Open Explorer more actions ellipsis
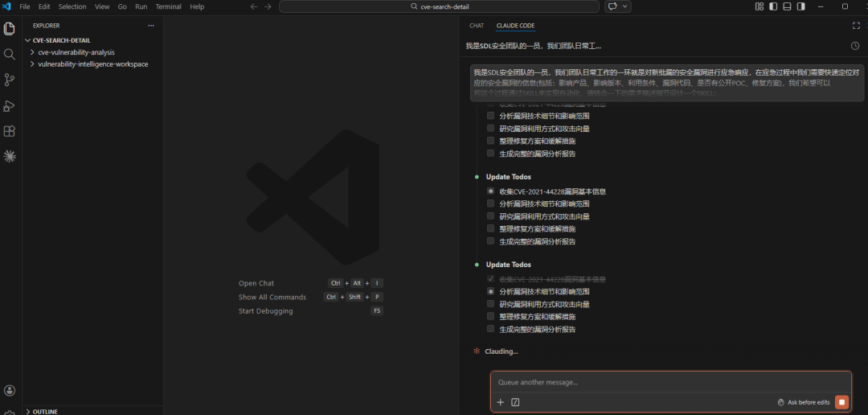This screenshot has width=868, height=415. pos(151,26)
